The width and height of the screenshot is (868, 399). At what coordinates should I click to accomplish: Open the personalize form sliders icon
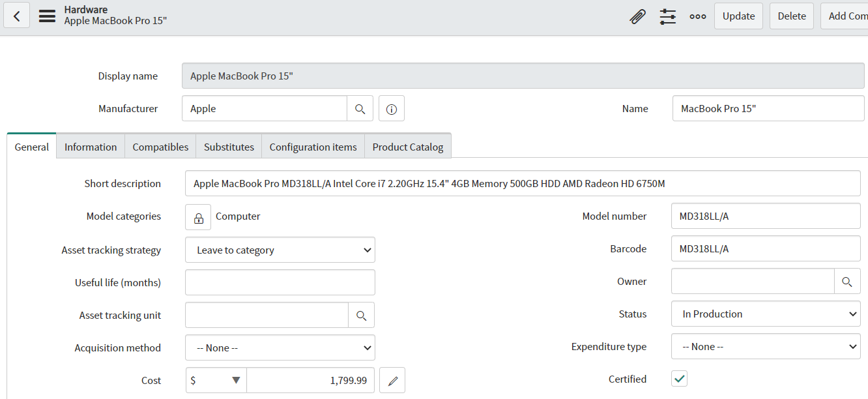[x=668, y=16]
